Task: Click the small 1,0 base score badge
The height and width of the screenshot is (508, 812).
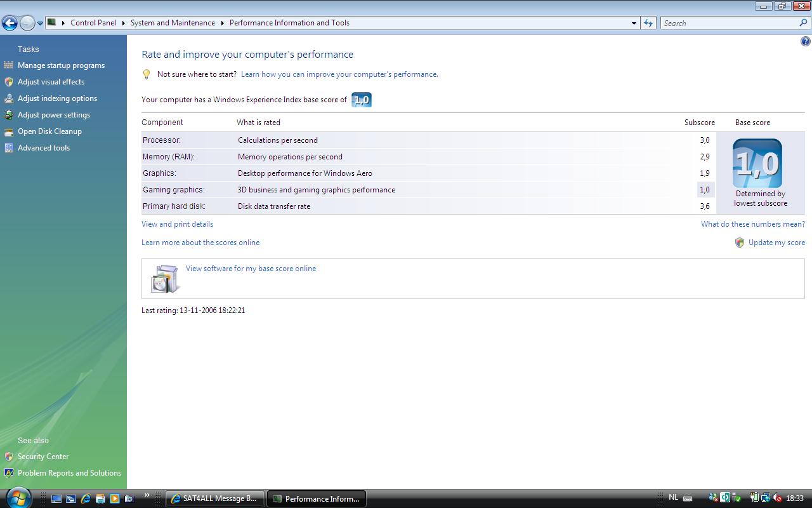Action: (x=362, y=100)
